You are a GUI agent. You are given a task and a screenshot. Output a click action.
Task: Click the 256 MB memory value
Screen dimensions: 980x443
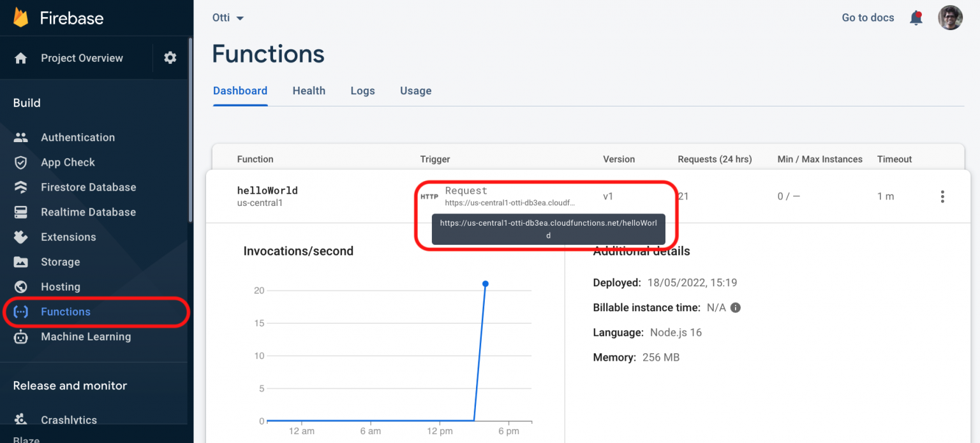(661, 358)
